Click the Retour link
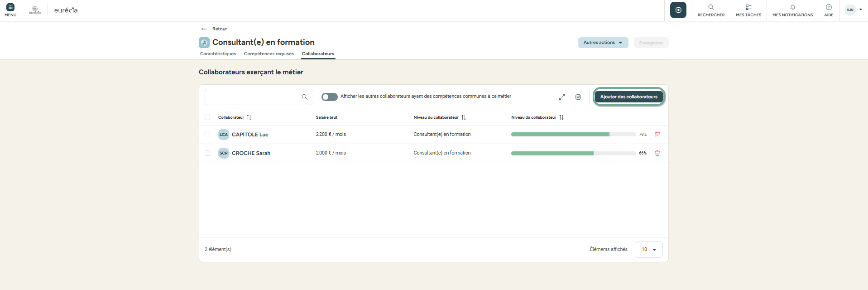Image resolution: width=868 pixels, height=290 pixels. (x=220, y=29)
